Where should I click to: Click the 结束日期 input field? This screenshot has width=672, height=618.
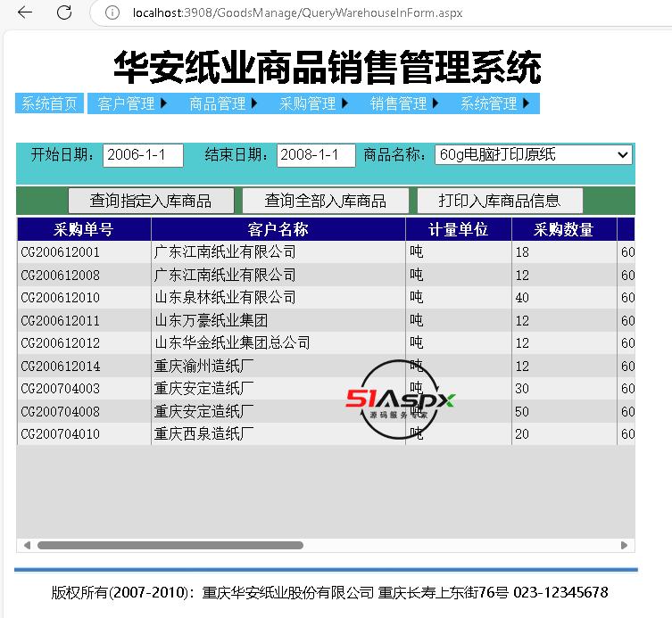coord(316,155)
